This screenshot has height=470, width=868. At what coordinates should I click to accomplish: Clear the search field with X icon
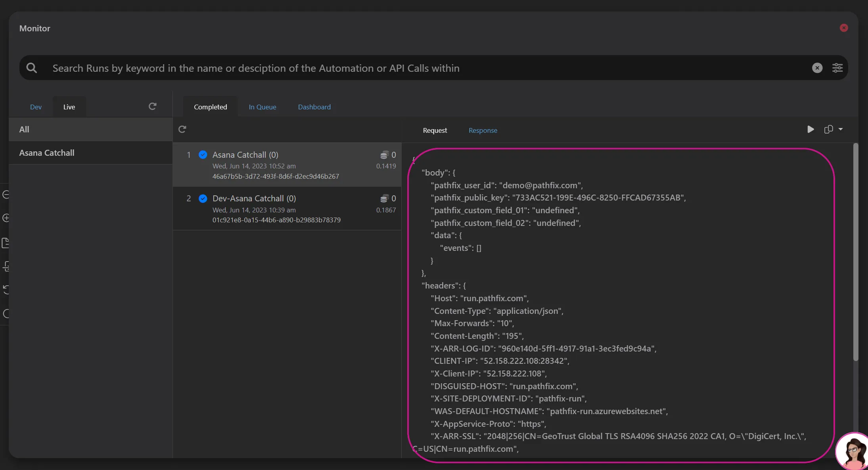pos(817,68)
